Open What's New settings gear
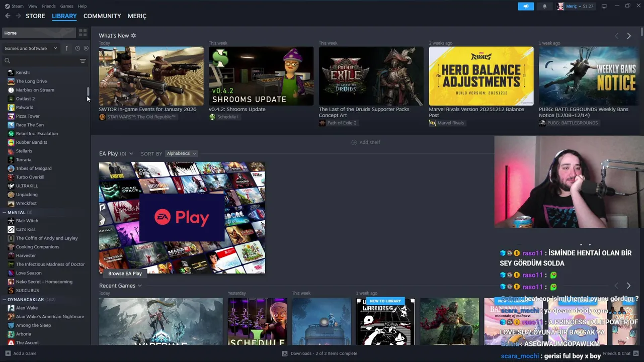Screen dimensions: 644x362 click(x=133, y=36)
